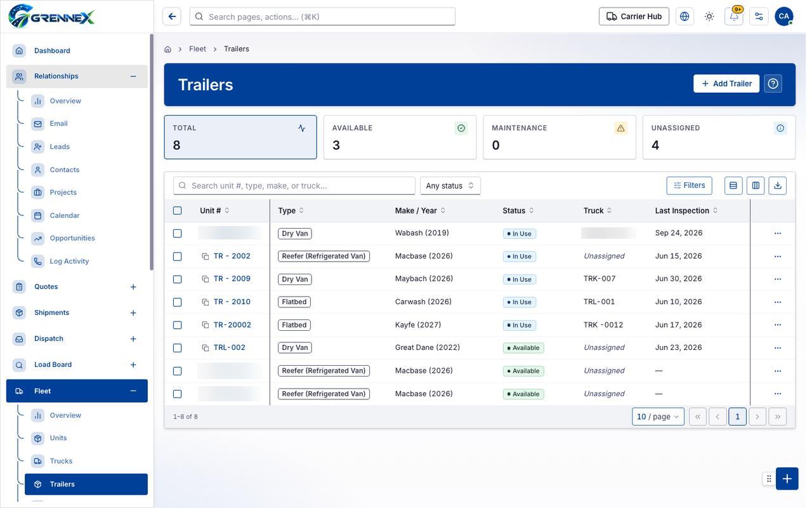Check the row checkbox for TR - 2002
Image resolution: width=812 pixels, height=508 pixels.
click(x=178, y=257)
